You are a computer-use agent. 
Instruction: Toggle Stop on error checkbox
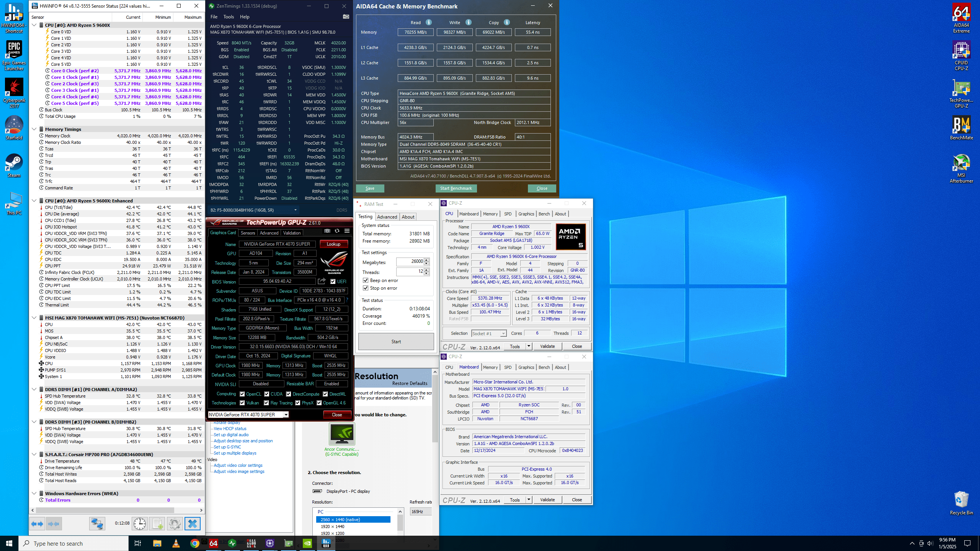[x=366, y=288]
